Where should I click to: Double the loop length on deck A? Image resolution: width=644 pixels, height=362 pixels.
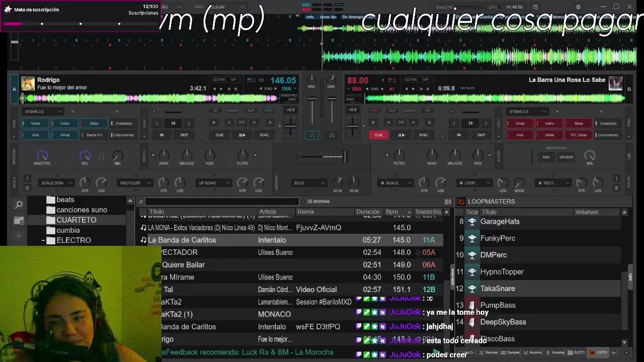(x=189, y=123)
